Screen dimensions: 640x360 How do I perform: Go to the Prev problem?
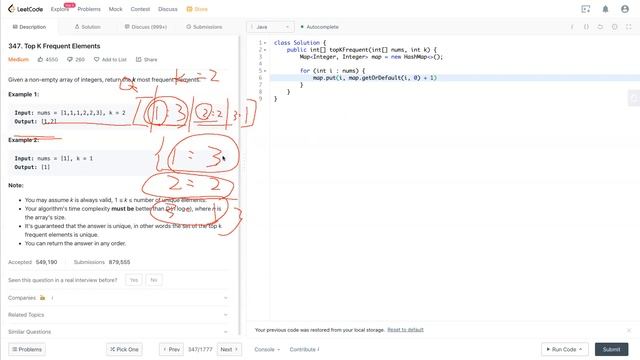(171, 349)
